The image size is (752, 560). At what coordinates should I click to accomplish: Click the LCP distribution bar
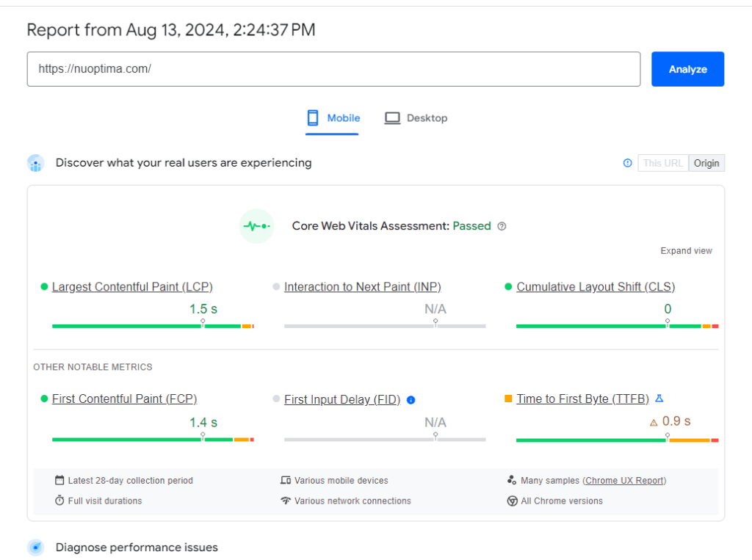point(153,326)
